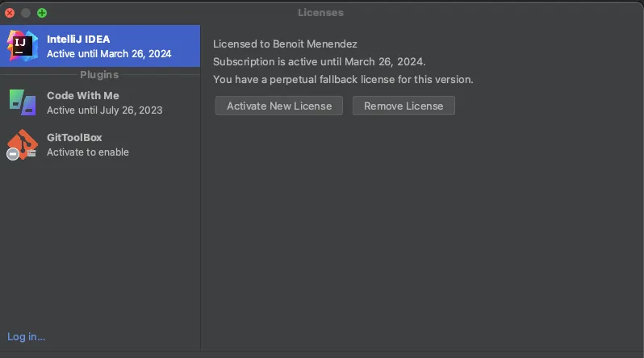Click the IntelliJ IDEA logo icon
Image resolution: width=644 pixels, height=358 pixels.
click(x=23, y=46)
